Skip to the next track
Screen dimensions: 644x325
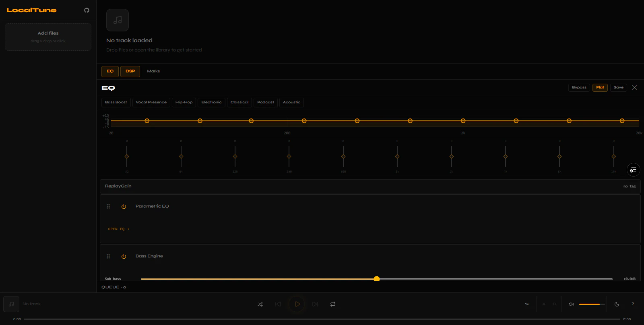(315, 304)
